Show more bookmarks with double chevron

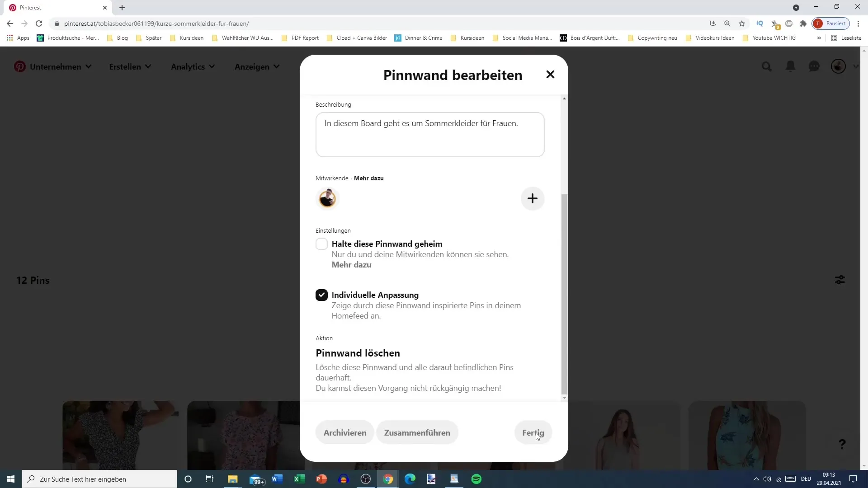(x=819, y=38)
